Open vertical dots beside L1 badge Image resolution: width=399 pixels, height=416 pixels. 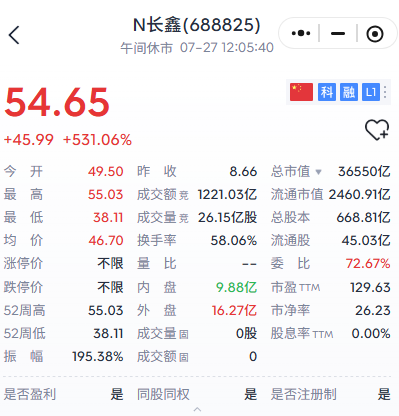[385, 92]
